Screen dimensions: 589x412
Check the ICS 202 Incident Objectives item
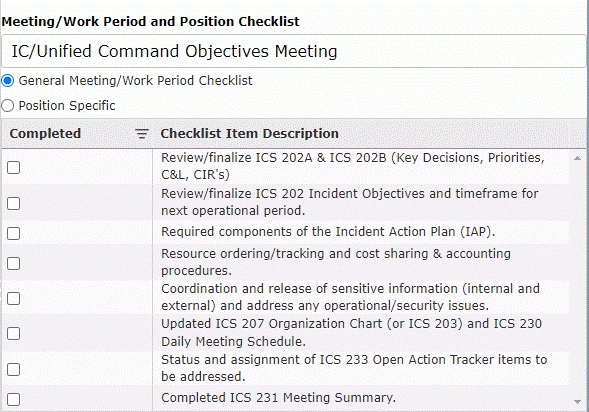(x=14, y=203)
